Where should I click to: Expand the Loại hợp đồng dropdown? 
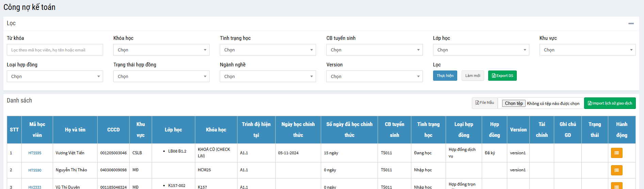click(55, 76)
